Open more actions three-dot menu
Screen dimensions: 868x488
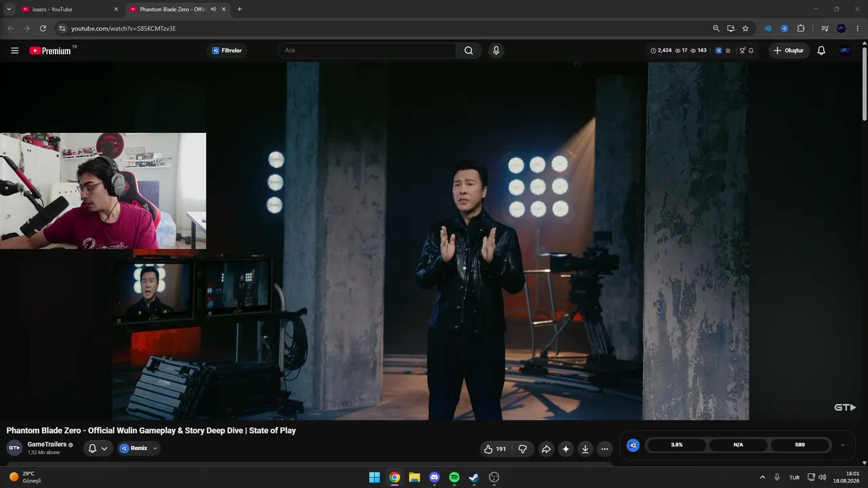[605, 449]
